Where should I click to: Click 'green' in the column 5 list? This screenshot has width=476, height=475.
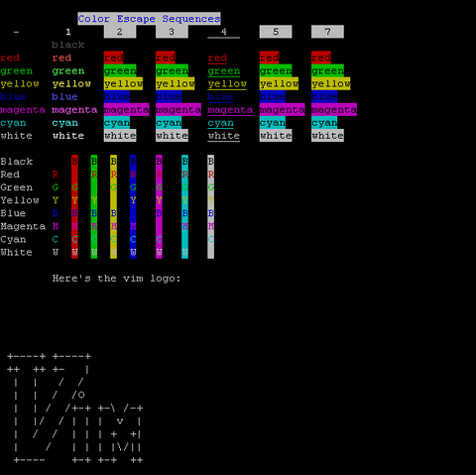coord(276,70)
